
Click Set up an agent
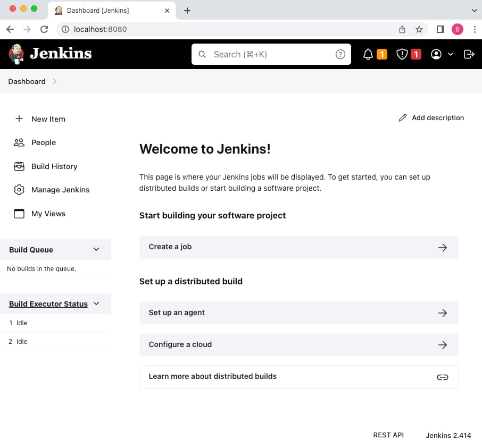coord(298,313)
